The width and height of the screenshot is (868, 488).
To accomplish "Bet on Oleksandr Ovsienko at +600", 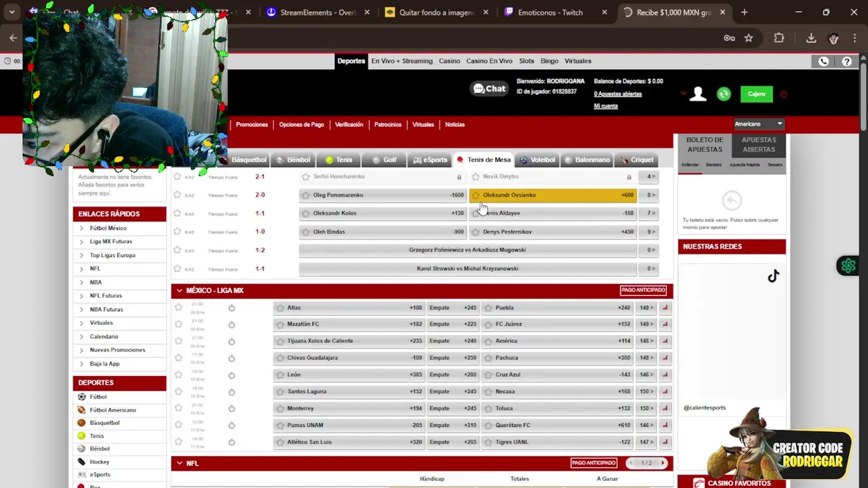I will click(553, 195).
